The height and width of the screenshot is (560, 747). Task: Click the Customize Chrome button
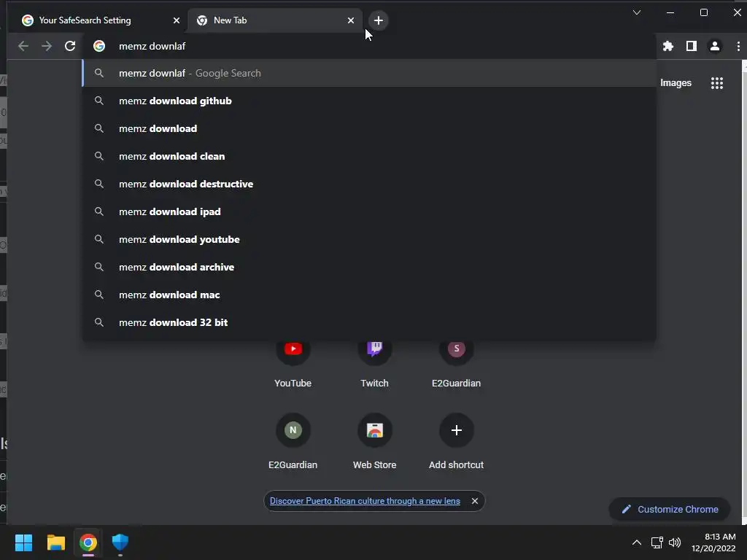click(x=670, y=510)
